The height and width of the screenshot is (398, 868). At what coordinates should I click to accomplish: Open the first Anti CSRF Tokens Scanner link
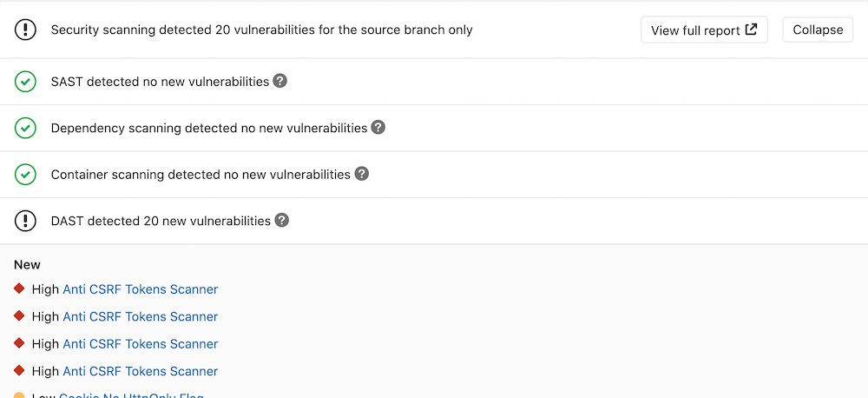coord(141,289)
